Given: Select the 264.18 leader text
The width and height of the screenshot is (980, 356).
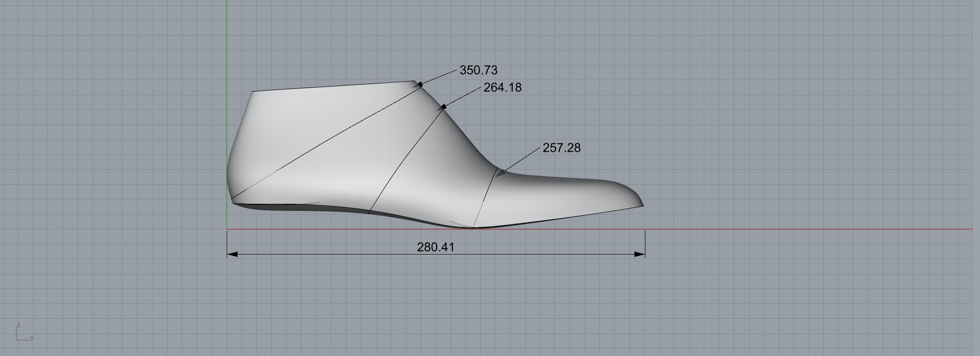Looking at the screenshot, I should pos(502,88).
